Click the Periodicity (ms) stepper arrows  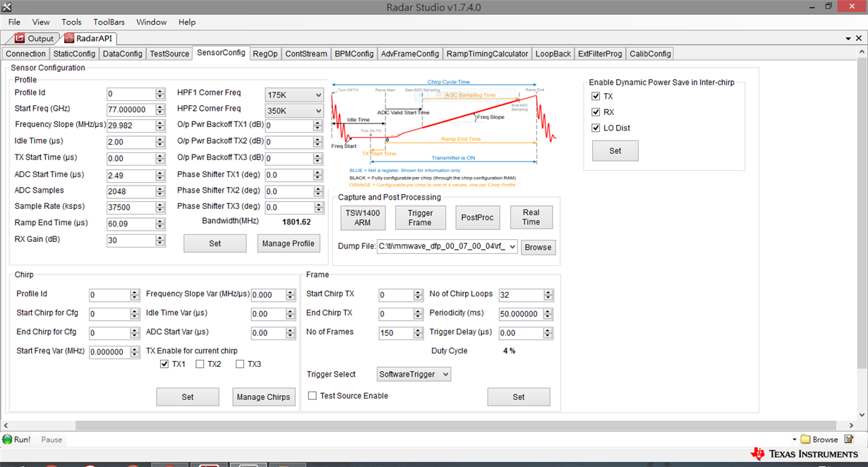click(x=548, y=314)
